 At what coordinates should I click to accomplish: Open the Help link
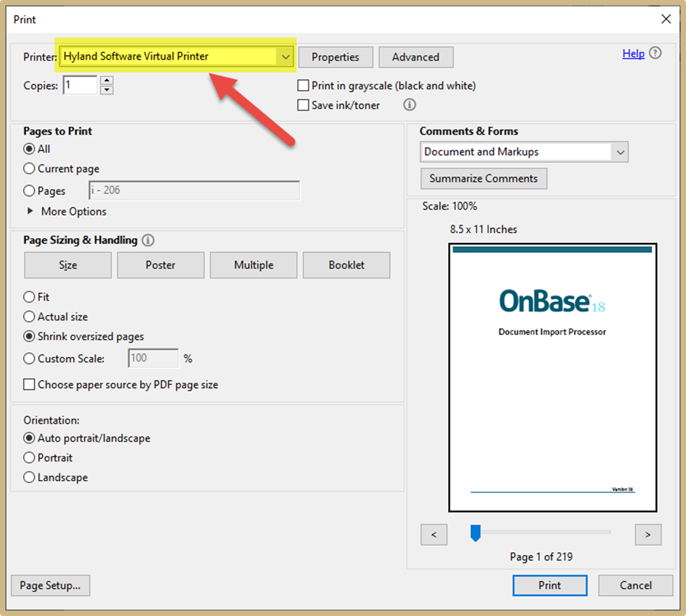633,54
